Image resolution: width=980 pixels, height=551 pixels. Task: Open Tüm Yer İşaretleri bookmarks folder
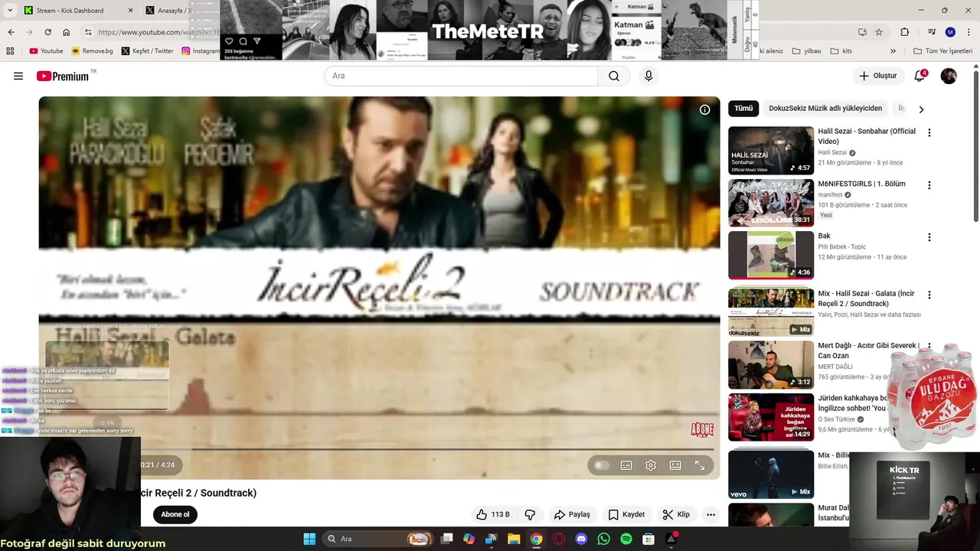tap(942, 51)
